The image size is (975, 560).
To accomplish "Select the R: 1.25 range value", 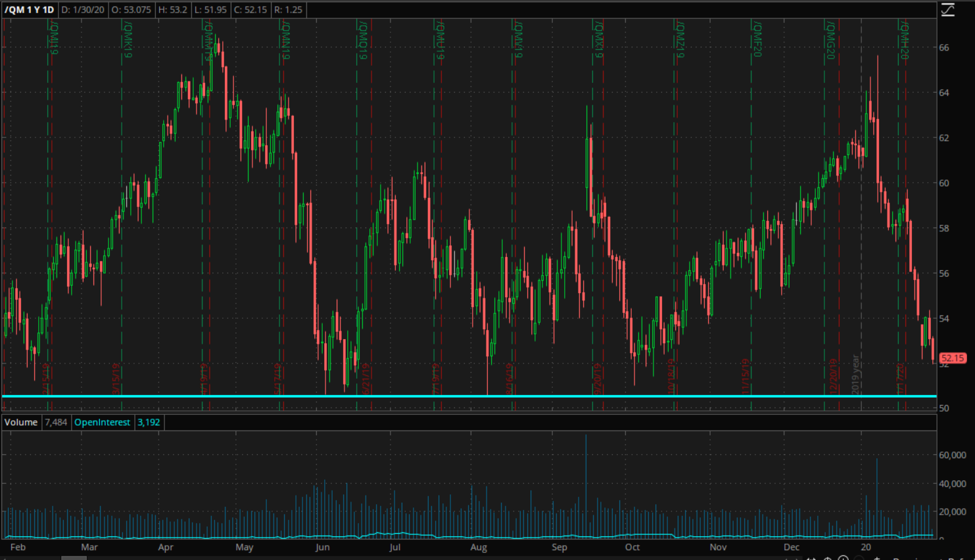I will pyautogui.click(x=288, y=10).
